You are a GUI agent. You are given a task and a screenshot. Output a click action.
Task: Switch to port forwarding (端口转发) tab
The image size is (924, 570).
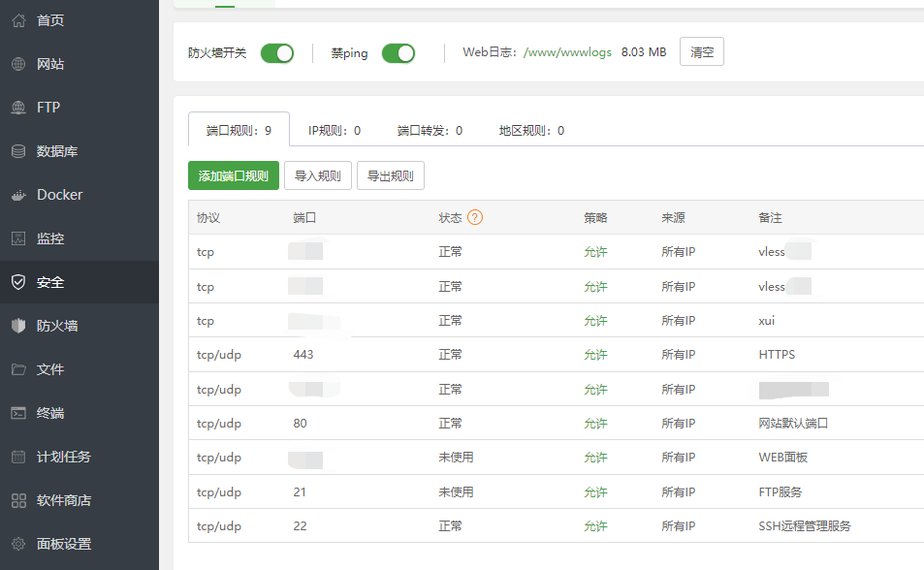click(430, 130)
